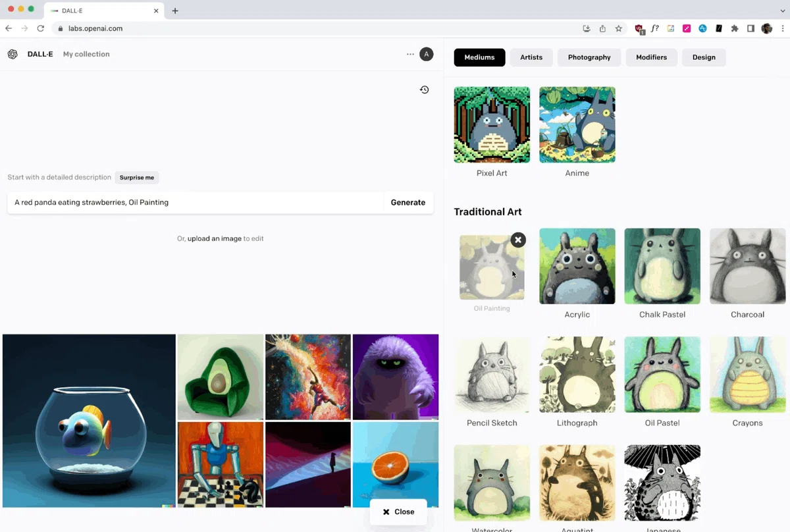Select the Watercolor style thumbnail
Viewport: 790px width, 532px height.
(x=492, y=483)
